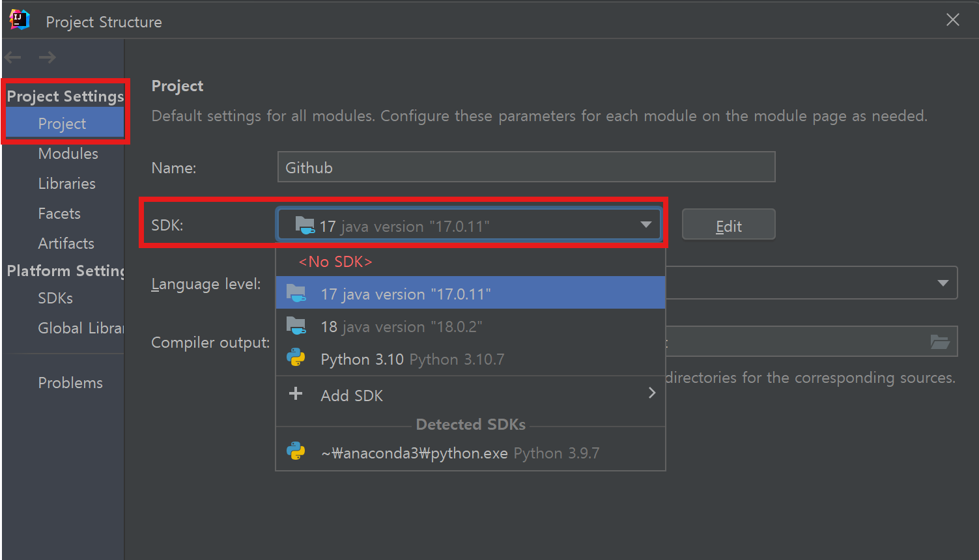Image resolution: width=979 pixels, height=560 pixels.
Task: Choose <No SDK> from the list
Action: coord(335,261)
